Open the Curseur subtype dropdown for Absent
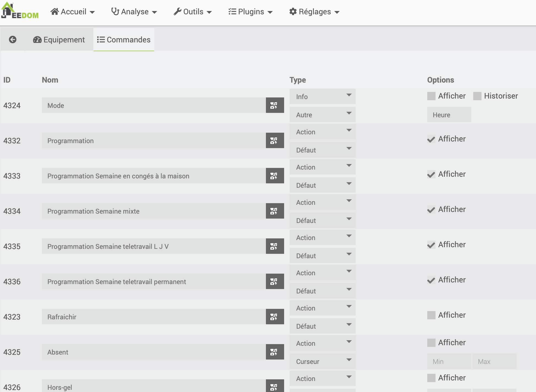Image resolution: width=536 pixels, height=392 pixels. pyautogui.click(x=322, y=361)
